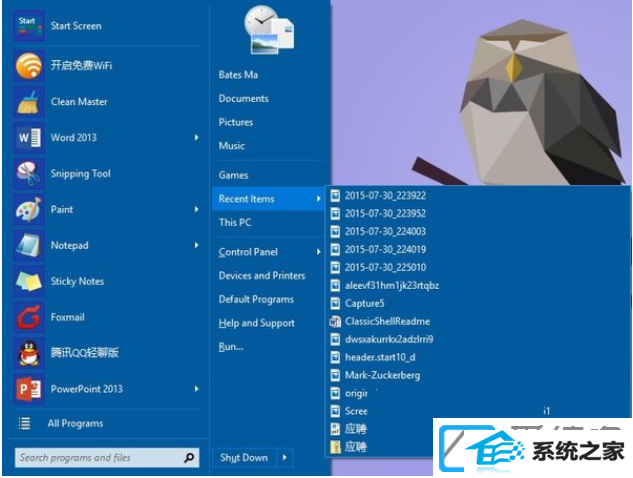This screenshot has width=633, height=478.
Task: Open the Snipping Tool scissors icon
Action: [29, 174]
